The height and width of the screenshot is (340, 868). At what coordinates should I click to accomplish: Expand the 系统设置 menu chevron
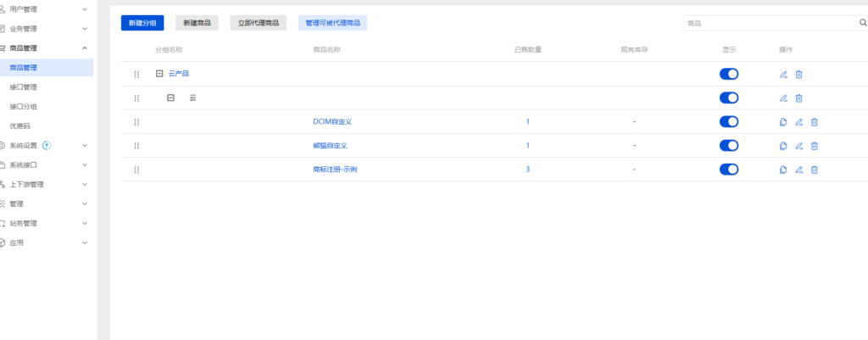pos(85,146)
